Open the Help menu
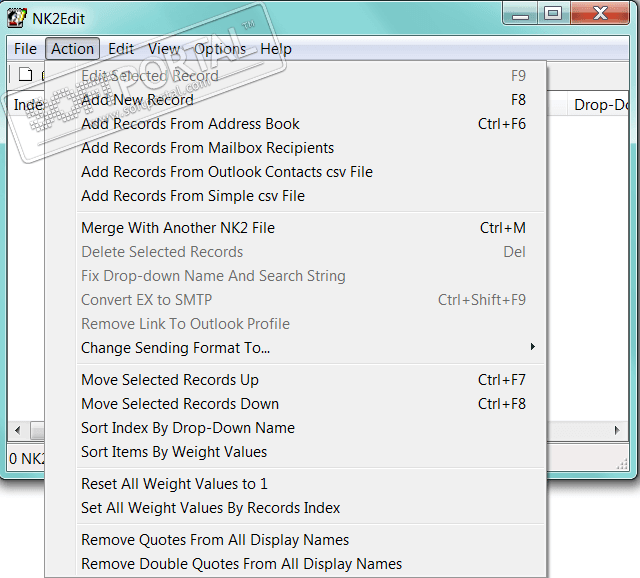 [x=276, y=49]
